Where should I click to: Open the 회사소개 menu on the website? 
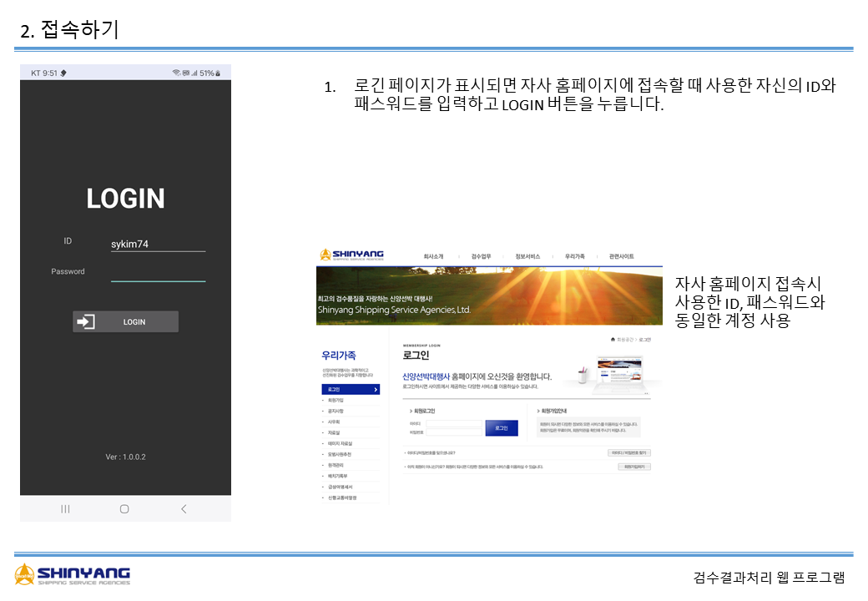pos(433,256)
